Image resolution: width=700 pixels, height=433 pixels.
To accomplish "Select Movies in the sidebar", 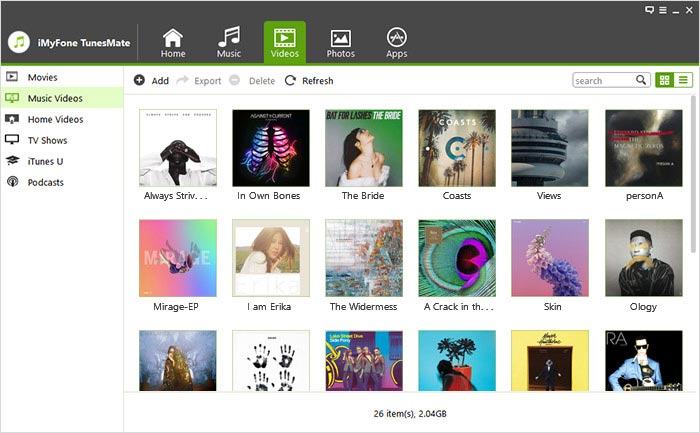I will tap(42, 77).
